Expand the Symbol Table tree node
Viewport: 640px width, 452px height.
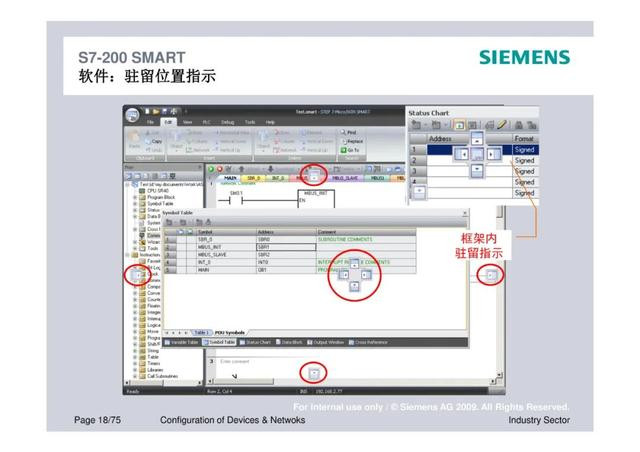pos(135,204)
